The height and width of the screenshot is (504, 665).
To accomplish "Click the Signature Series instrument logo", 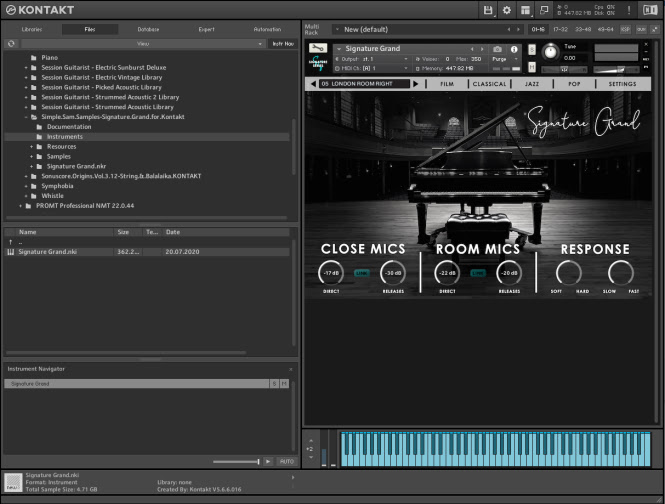I will pyautogui.click(x=318, y=64).
